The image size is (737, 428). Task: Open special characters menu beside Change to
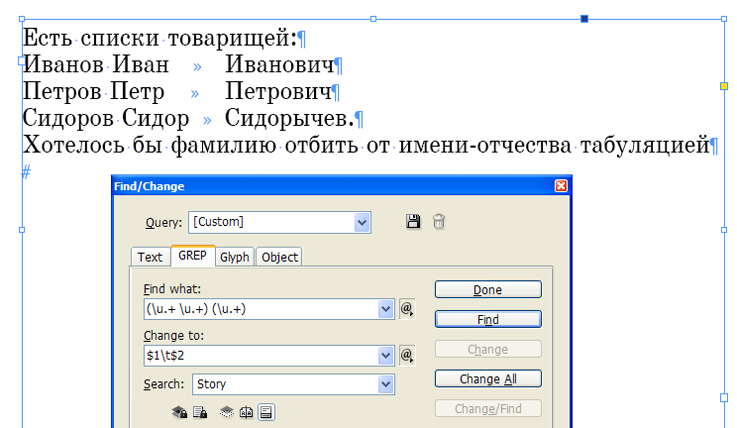407,355
